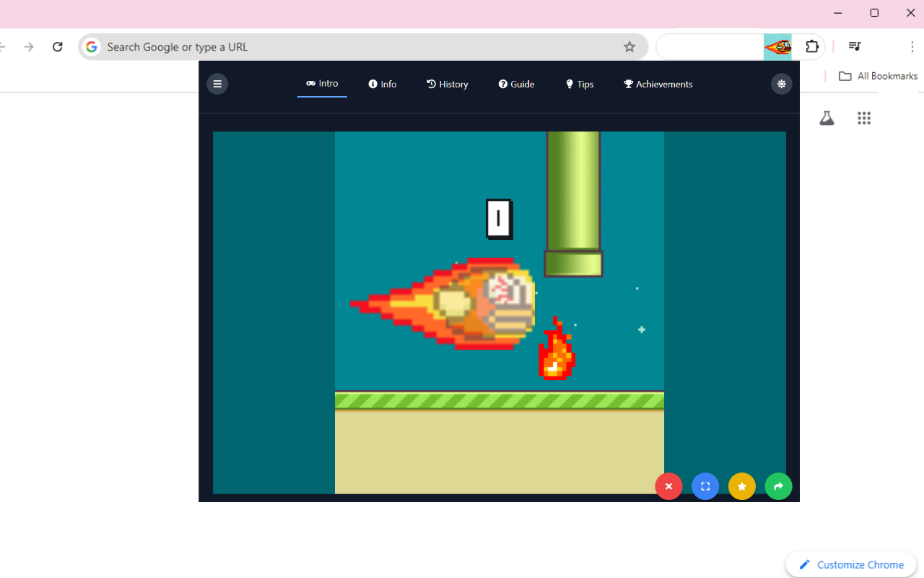Open the Tips section link

[x=579, y=84]
